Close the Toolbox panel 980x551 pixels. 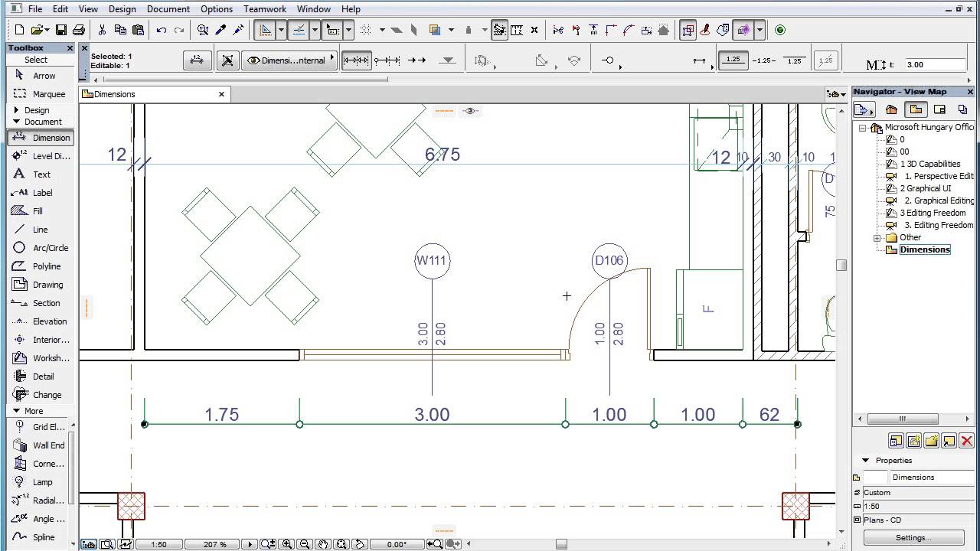[x=70, y=48]
